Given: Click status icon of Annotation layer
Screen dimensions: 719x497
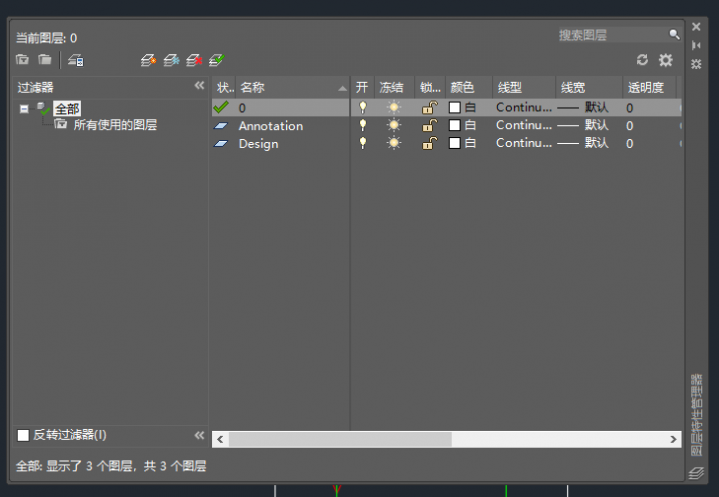Looking at the screenshot, I should pos(221,126).
